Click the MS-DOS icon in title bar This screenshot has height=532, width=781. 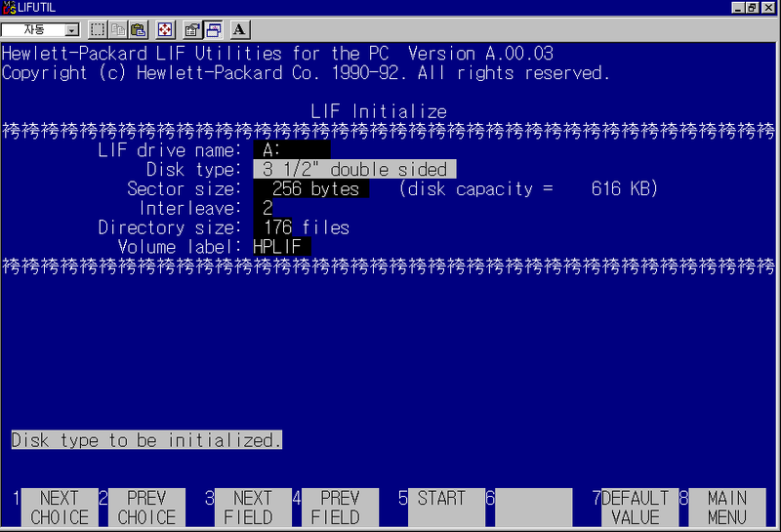(8, 8)
